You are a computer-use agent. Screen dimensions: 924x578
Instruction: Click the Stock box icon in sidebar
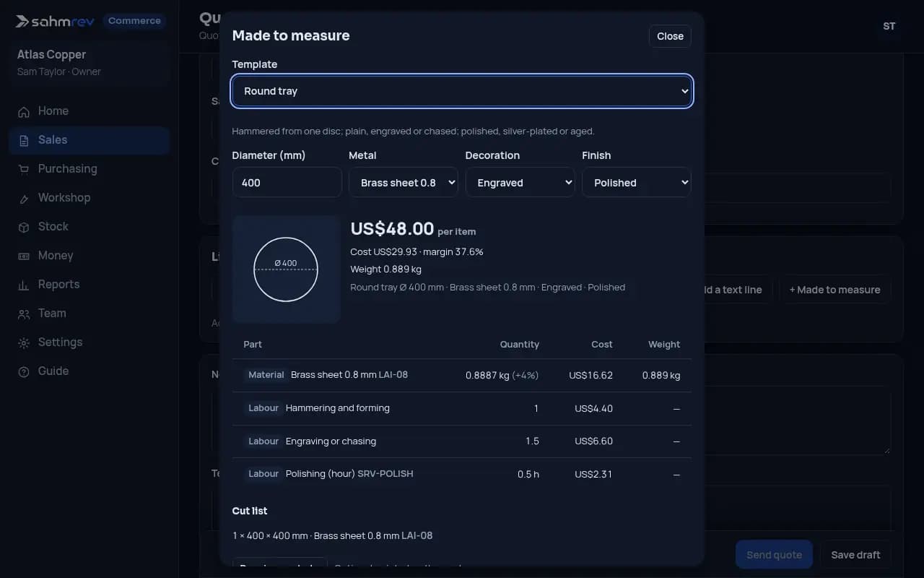(x=24, y=227)
